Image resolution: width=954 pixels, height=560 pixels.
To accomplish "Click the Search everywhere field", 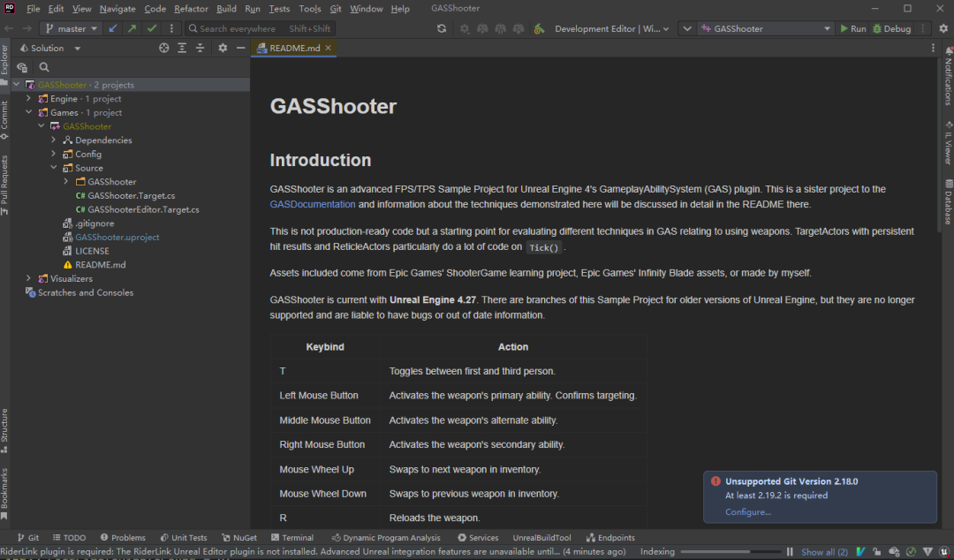I will (260, 28).
